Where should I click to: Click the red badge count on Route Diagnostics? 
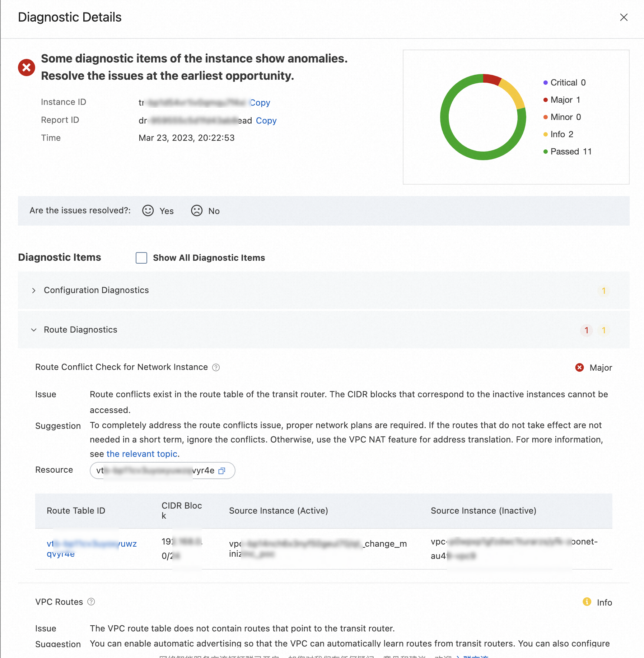(586, 330)
